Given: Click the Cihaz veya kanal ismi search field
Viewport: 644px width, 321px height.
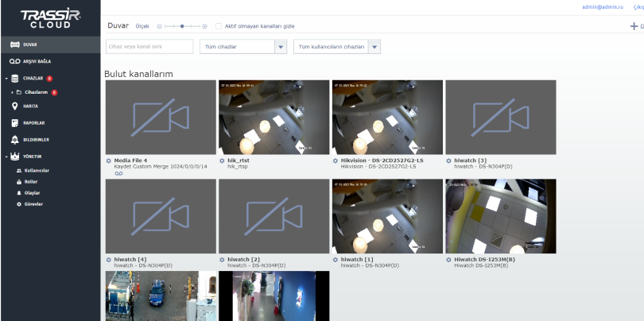Looking at the screenshot, I should (149, 47).
